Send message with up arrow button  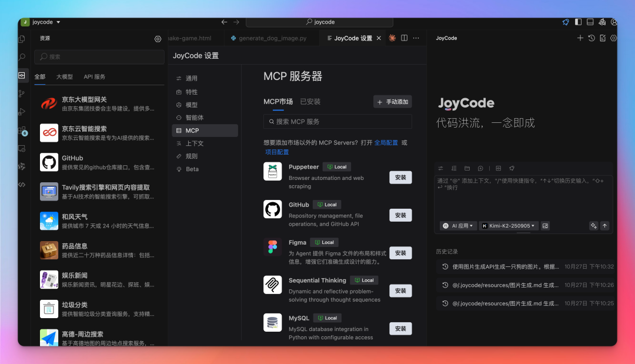(604, 226)
